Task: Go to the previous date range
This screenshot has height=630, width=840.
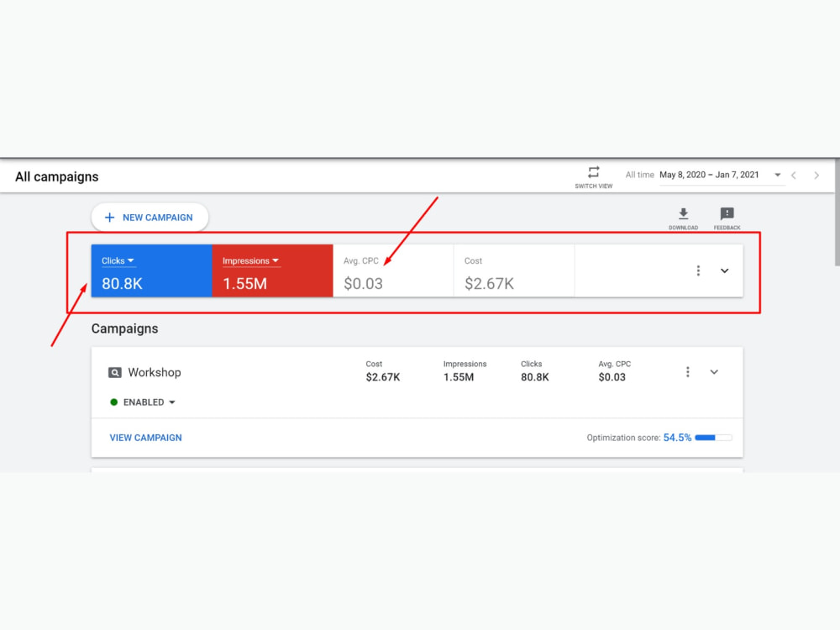Action: (x=794, y=176)
